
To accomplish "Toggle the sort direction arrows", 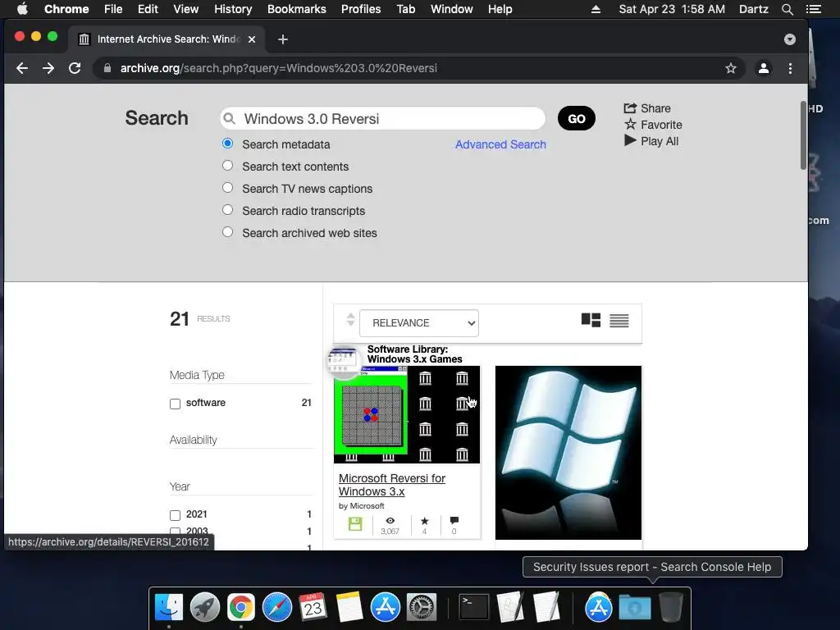I will point(350,320).
